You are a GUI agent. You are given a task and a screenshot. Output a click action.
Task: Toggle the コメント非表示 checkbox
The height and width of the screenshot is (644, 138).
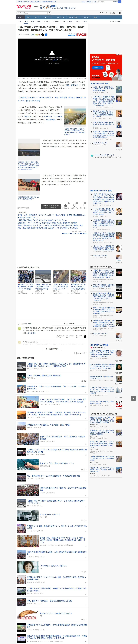coord(75,353)
